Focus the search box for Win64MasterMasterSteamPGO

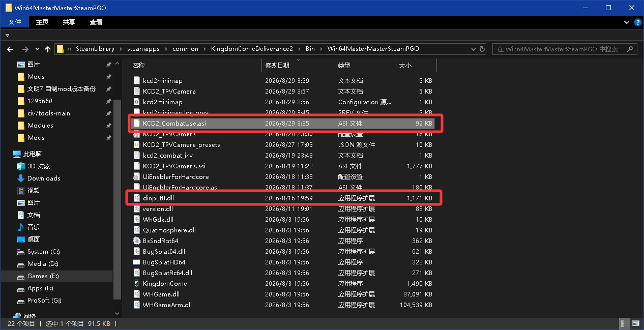(565, 49)
